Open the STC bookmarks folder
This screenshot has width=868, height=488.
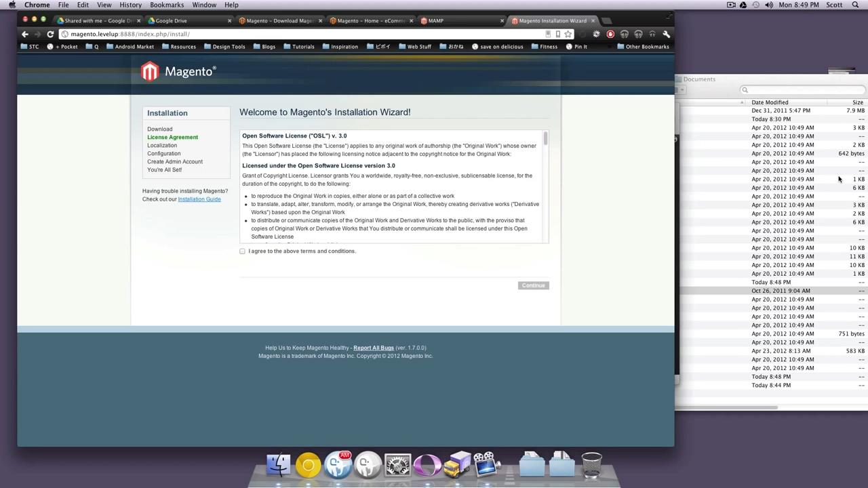[x=30, y=47]
